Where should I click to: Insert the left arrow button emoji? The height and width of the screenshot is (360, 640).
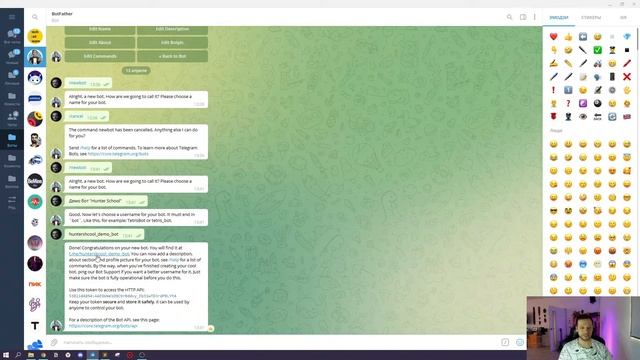tap(583, 37)
